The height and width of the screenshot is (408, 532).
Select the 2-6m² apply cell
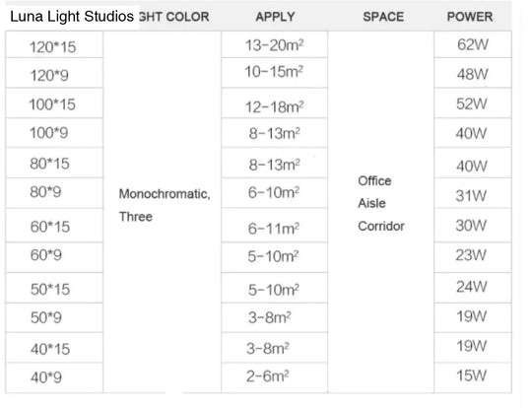pos(275,377)
